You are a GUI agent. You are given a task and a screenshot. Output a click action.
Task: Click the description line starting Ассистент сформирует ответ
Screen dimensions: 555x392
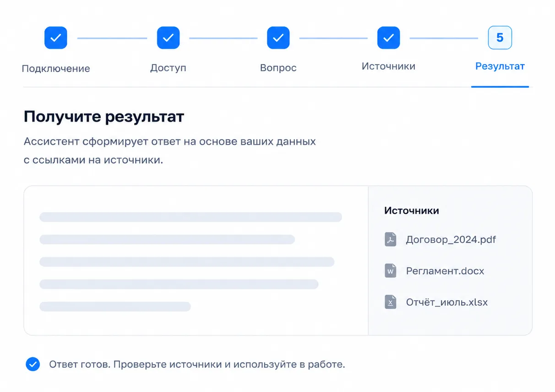pyautogui.click(x=170, y=141)
